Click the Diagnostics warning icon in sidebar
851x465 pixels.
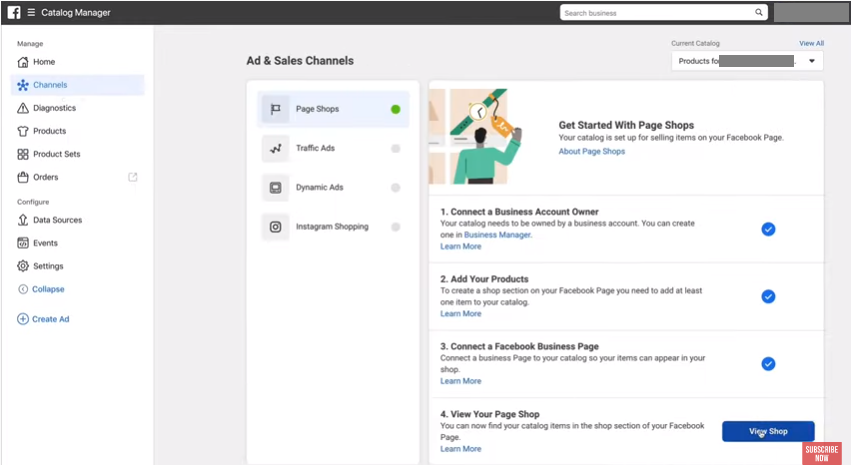23,108
